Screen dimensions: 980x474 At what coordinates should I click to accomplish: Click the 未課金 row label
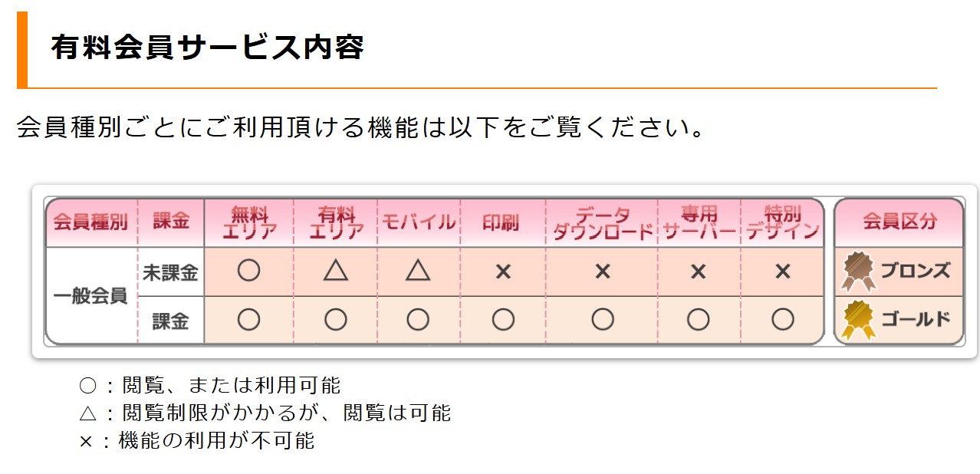click(x=170, y=272)
